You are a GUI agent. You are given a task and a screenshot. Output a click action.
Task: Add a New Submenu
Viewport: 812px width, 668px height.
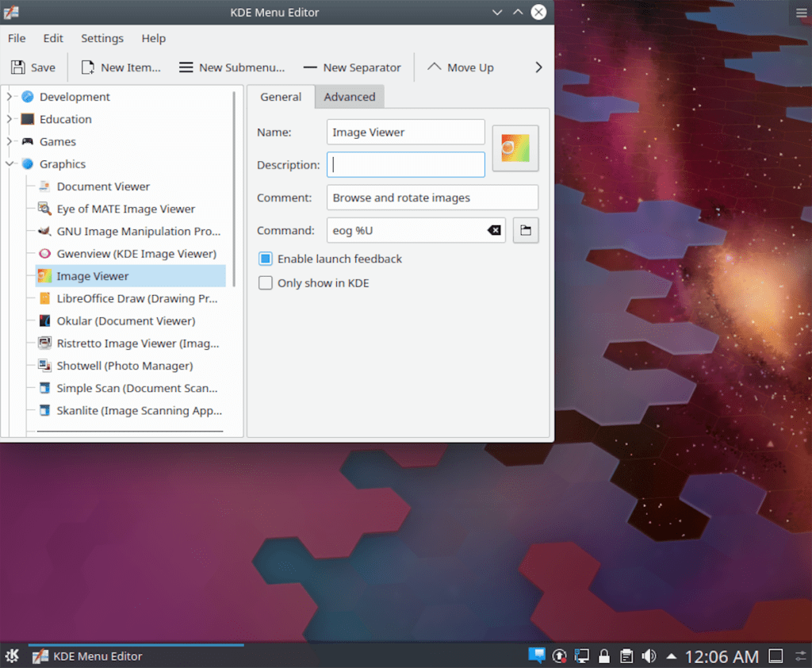[231, 67]
